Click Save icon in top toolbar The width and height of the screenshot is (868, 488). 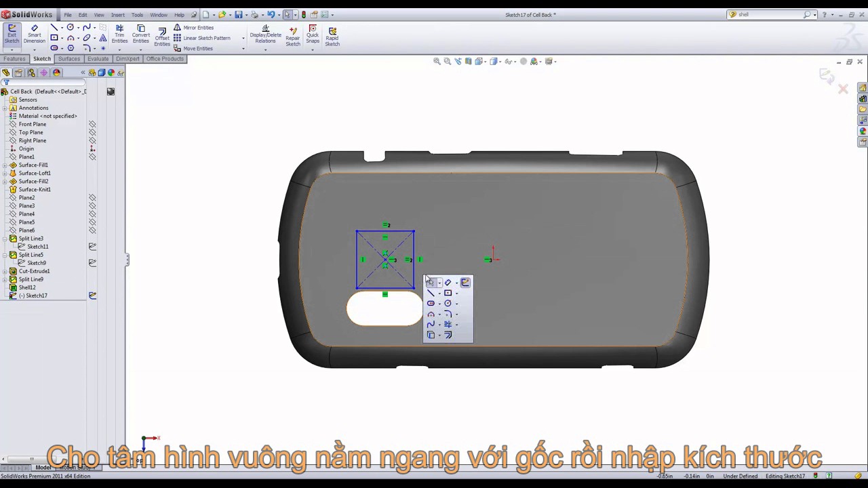[x=238, y=14]
